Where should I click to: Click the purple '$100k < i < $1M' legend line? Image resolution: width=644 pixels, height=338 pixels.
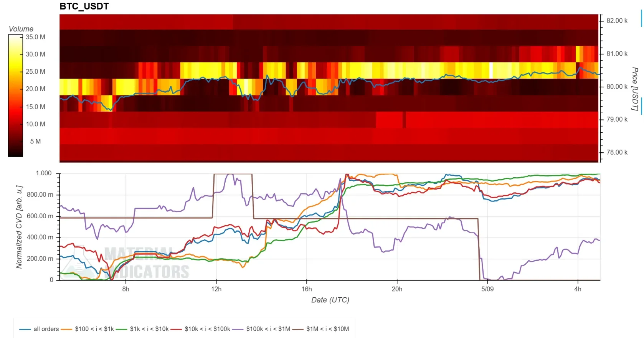pyautogui.click(x=238, y=329)
